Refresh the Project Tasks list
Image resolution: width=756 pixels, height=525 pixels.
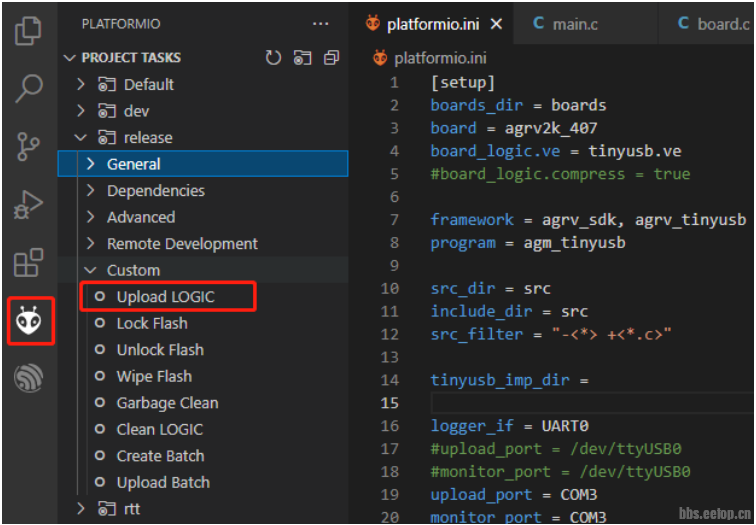(x=273, y=58)
